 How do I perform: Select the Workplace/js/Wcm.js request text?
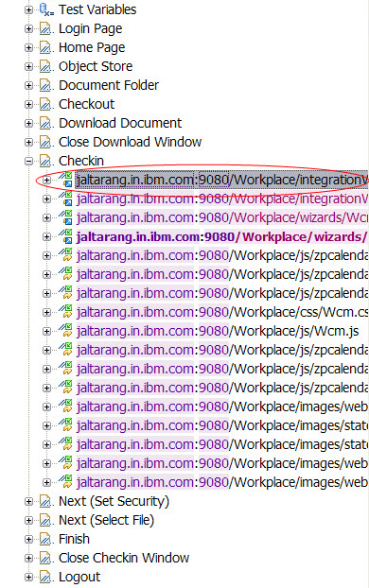pos(218,331)
